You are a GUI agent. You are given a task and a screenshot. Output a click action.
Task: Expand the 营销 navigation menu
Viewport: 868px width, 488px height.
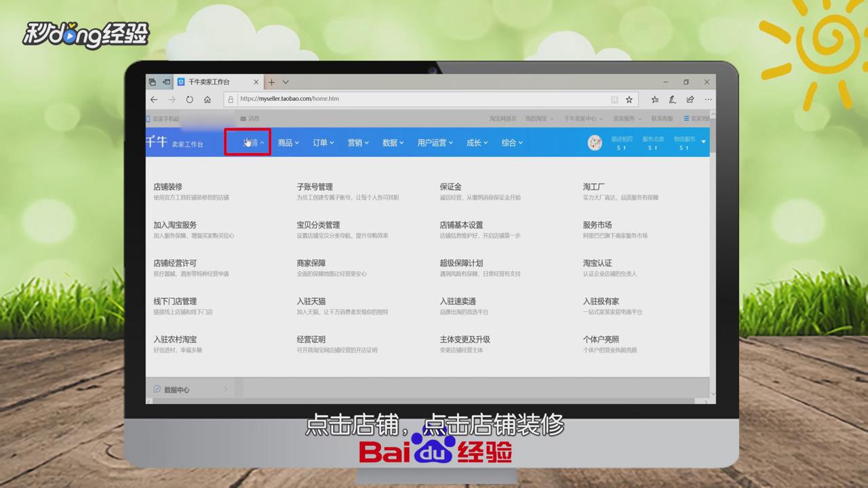pos(358,142)
